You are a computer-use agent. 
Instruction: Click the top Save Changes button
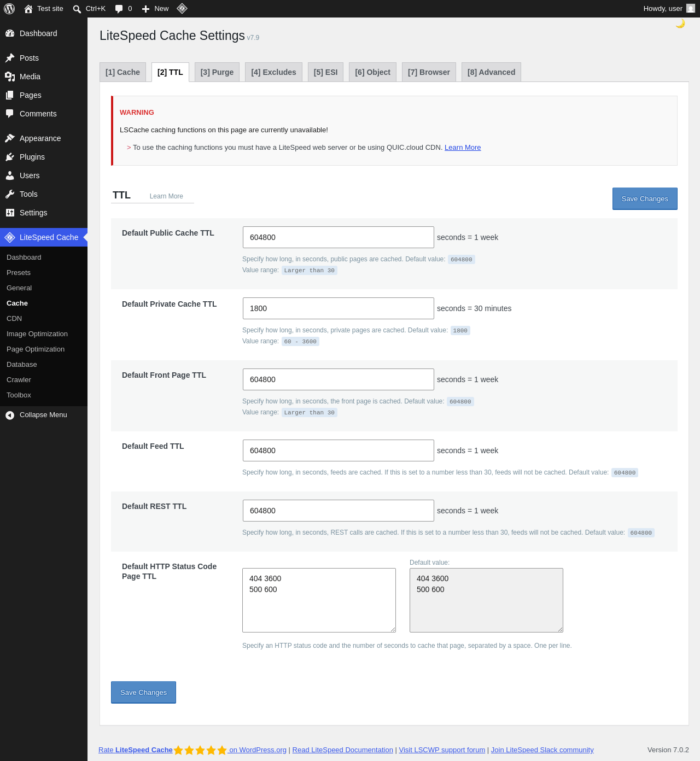click(645, 199)
